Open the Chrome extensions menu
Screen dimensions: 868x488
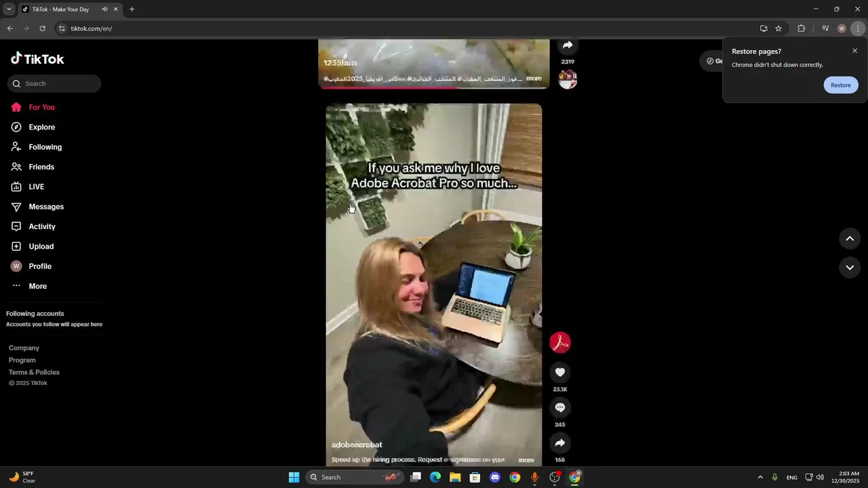(801, 28)
